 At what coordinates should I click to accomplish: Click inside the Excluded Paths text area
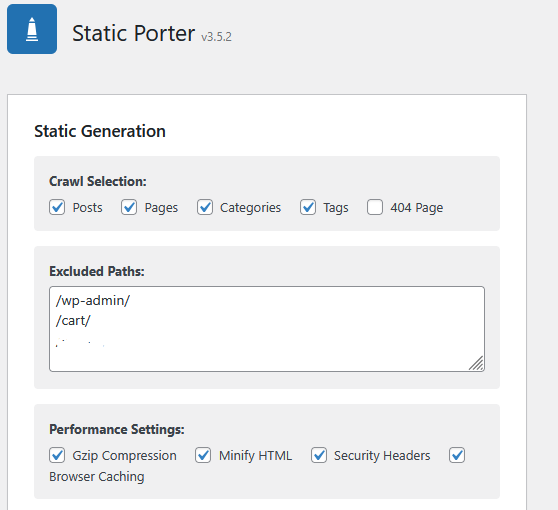(267, 329)
